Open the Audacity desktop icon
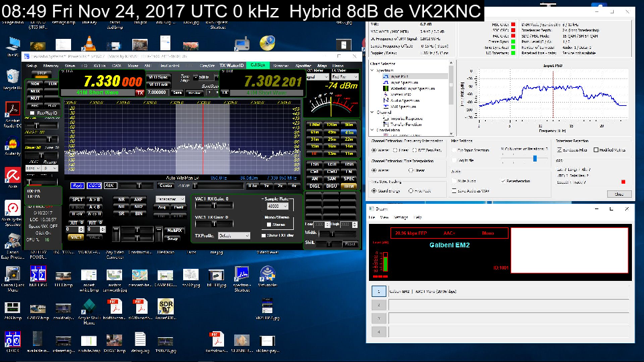Screen dimensions: 644x362 pos(12,147)
